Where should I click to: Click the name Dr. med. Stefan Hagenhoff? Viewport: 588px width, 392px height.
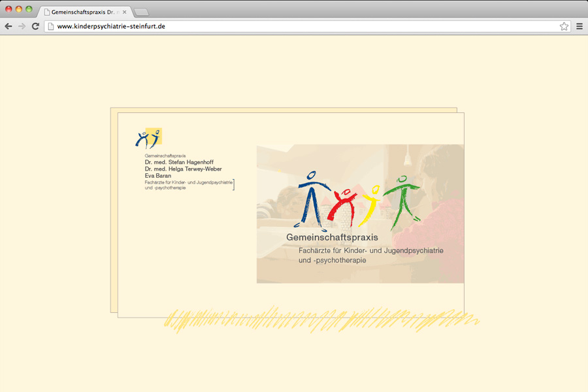pos(179,162)
